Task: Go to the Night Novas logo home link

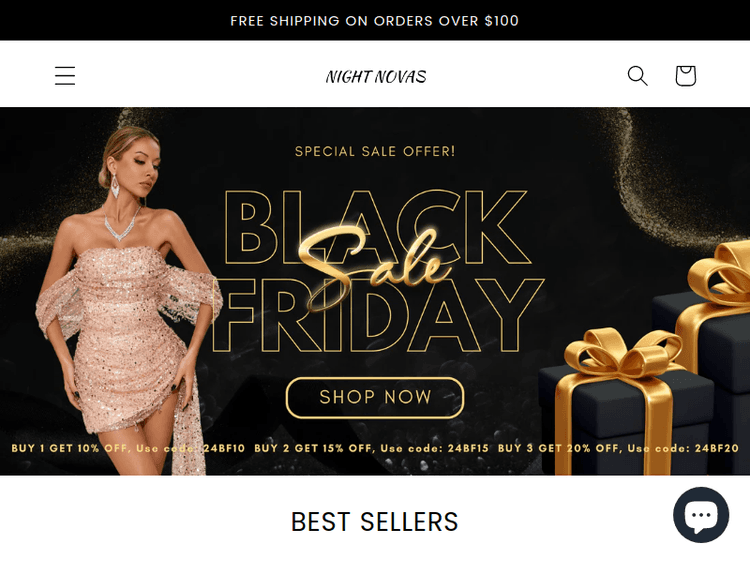Action: click(x=375, y=77)
